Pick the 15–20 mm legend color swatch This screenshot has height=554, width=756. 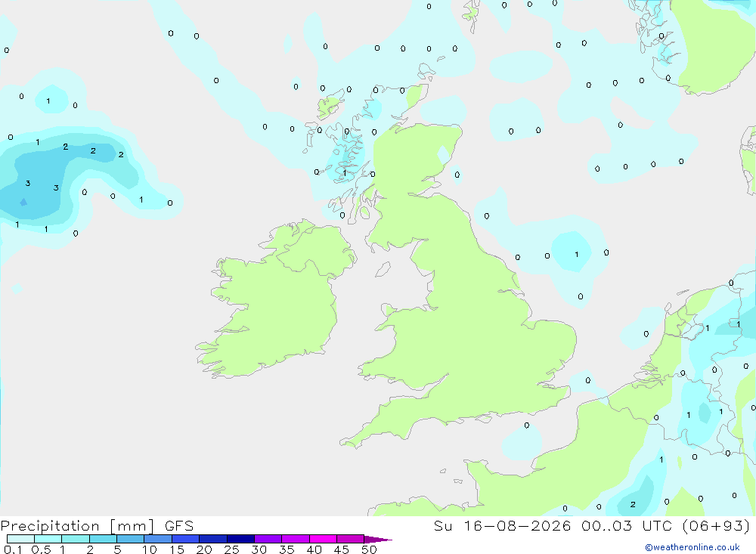click(x=186, y=539)
